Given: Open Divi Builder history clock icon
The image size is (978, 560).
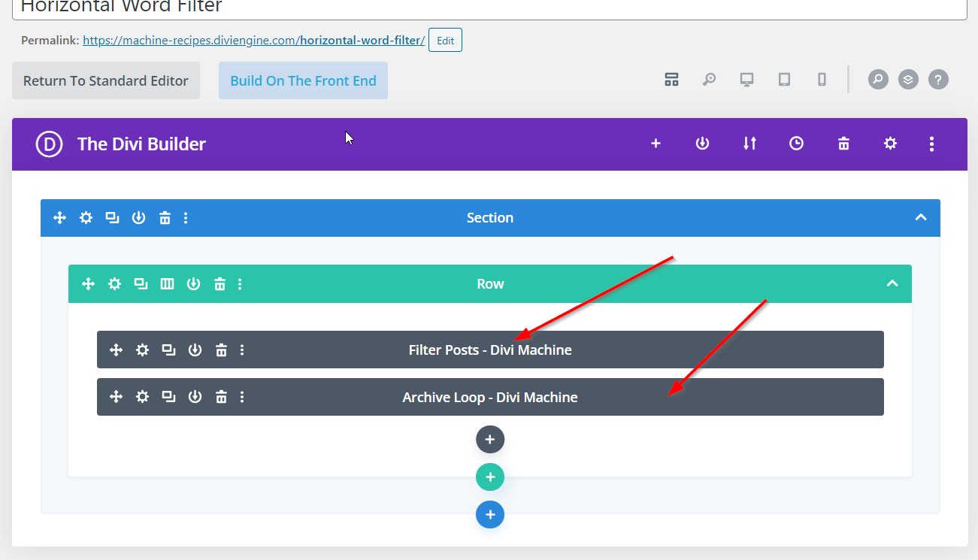Looking at the screenshot, I should [x=796, y=144].
